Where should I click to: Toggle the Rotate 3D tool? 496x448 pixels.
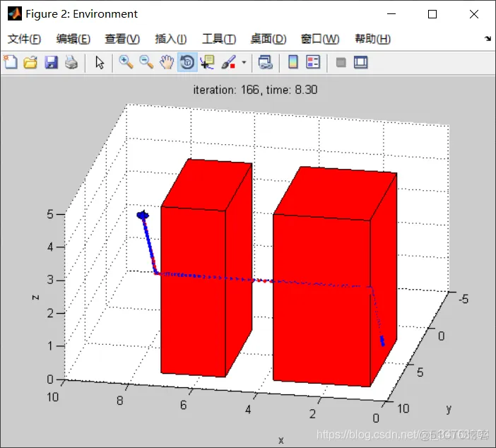coord(187,62)
